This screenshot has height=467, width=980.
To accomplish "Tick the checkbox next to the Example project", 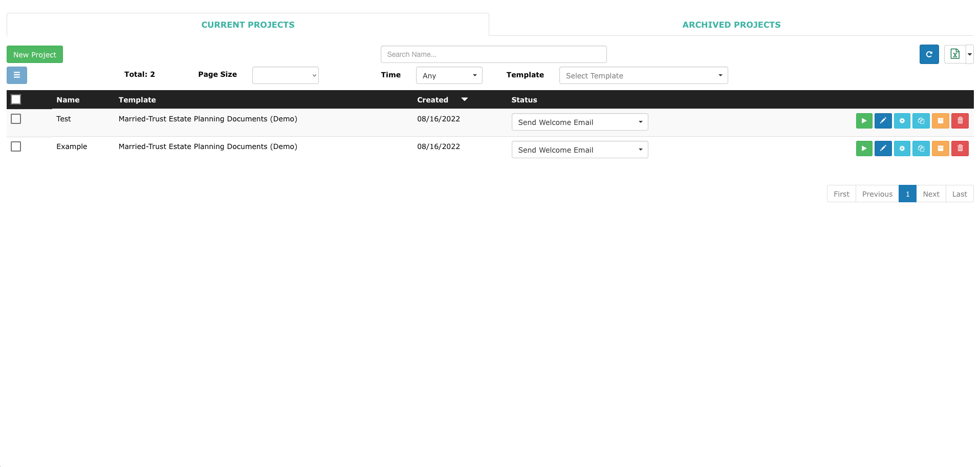I will 15,146.
